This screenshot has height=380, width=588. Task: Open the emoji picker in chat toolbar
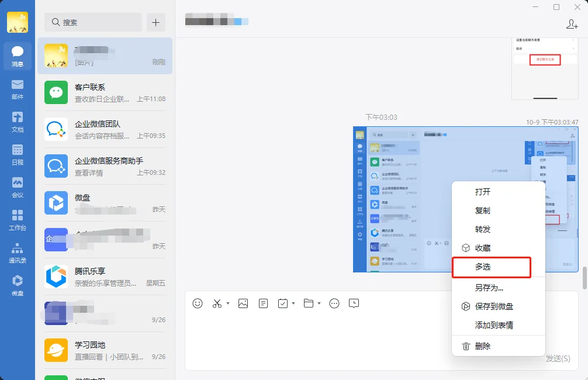[x=197, y=303]
